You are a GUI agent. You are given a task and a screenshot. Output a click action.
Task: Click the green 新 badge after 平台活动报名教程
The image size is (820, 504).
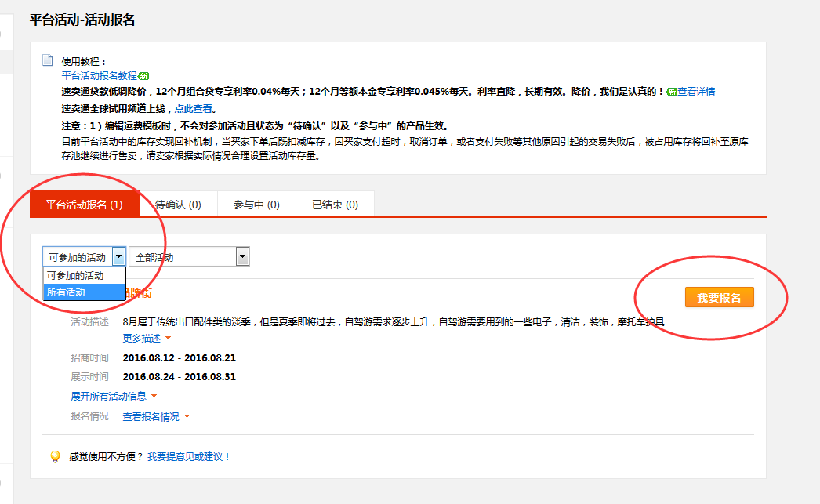click(x=143, y=76)
